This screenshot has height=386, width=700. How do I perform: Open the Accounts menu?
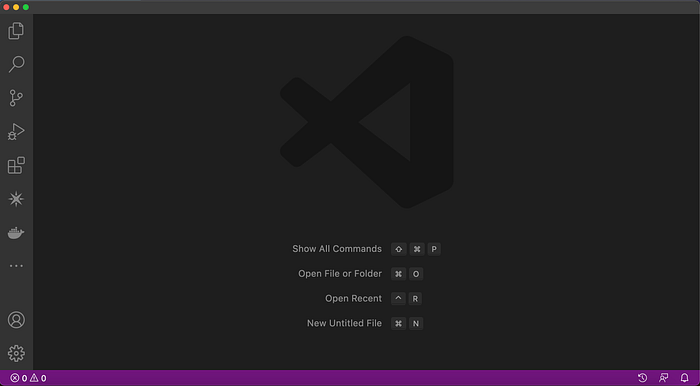point(16,320)
